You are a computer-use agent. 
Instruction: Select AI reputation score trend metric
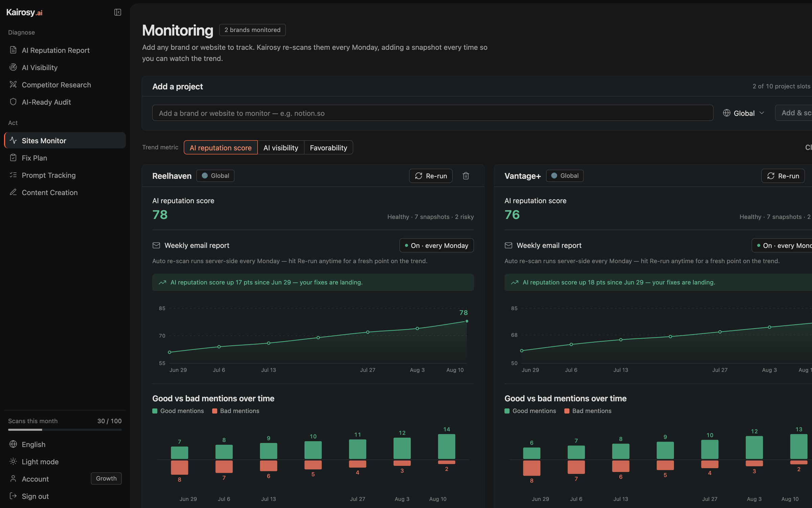221,147
